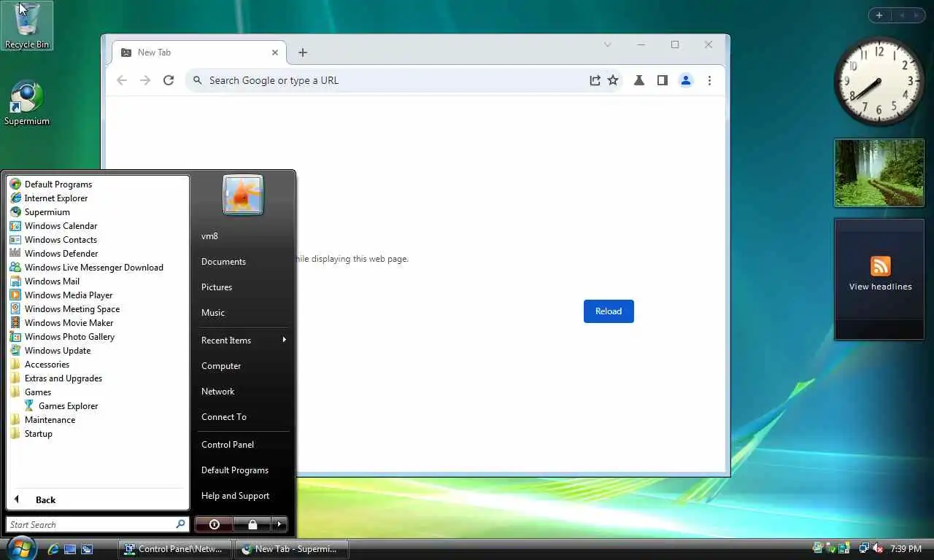Open Windows Live Messenger Download

click(x=86, y=268)
